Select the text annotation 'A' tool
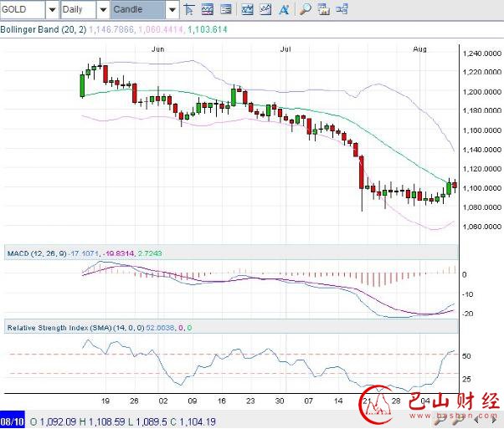 tap(284, 9)
